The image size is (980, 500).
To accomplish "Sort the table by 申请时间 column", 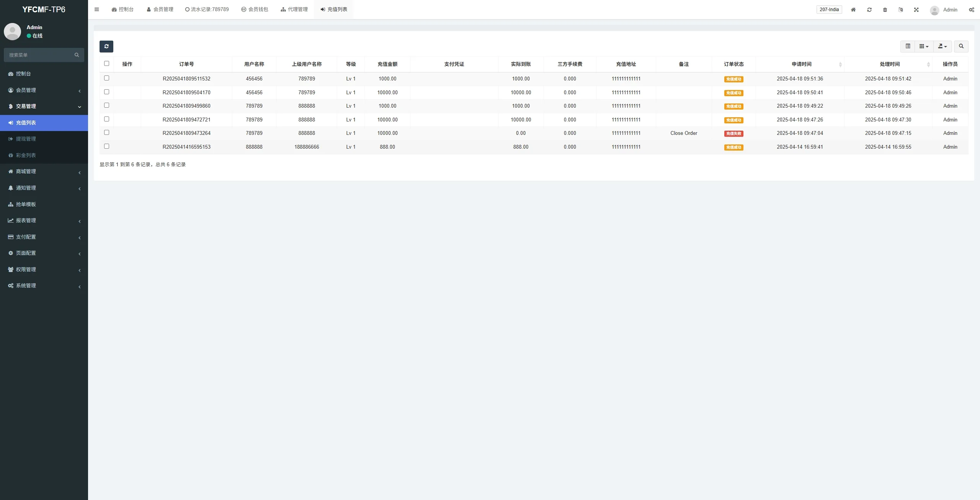I will coord(802,64).
